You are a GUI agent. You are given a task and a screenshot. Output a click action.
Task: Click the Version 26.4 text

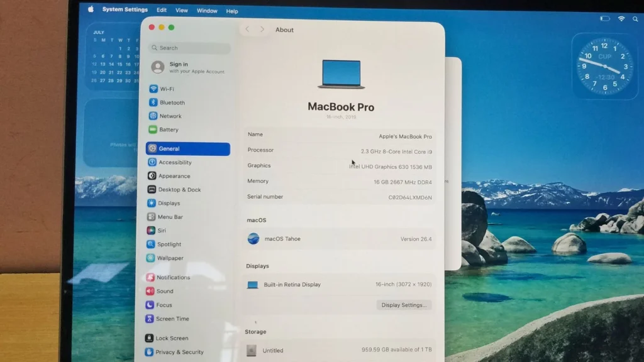(416, 239)
